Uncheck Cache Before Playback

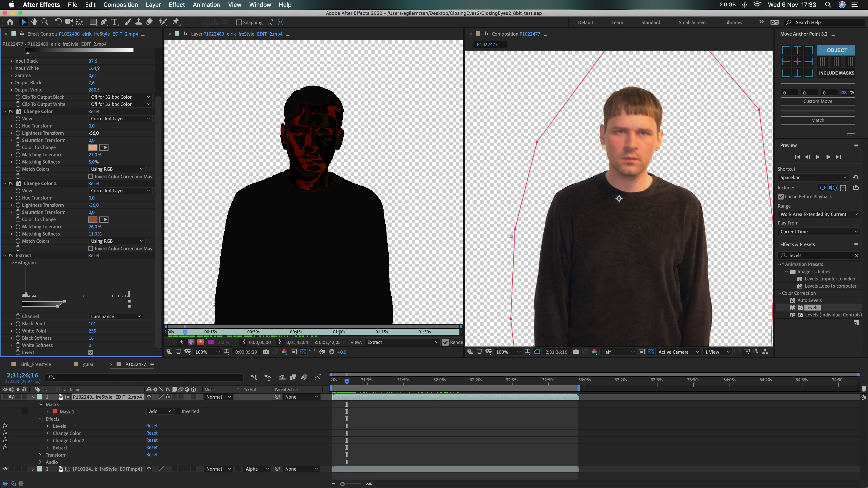(781, 197)
